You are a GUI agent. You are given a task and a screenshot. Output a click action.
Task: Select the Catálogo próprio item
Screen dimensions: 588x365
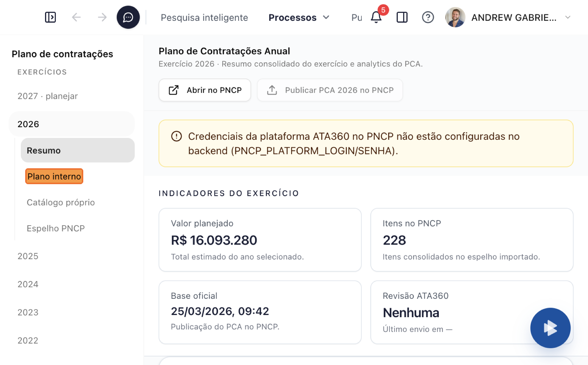(x=61, y=202)
